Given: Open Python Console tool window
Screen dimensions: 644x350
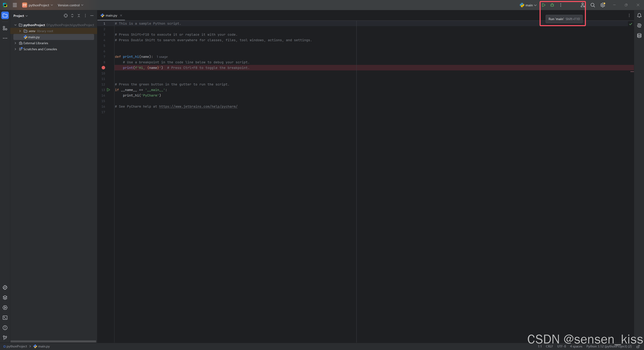Looking at the screenshot, I should [5, 287].
